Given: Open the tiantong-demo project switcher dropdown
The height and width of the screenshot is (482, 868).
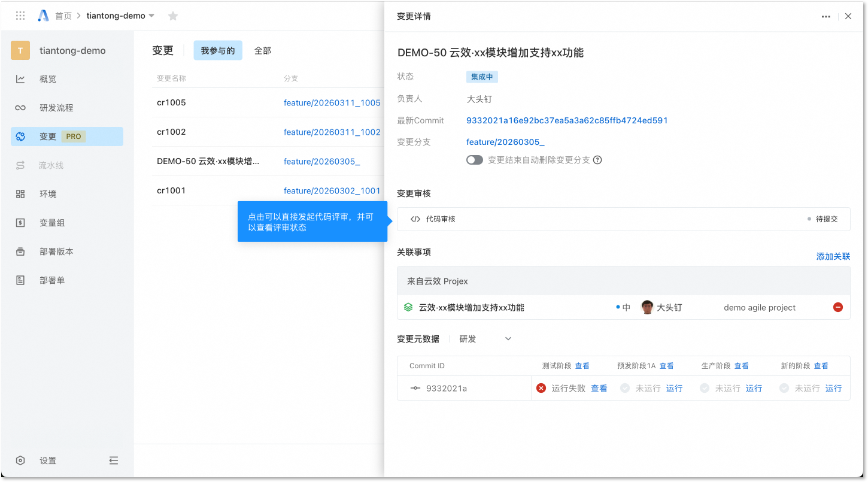Looking at the screenshot, I should pos(151,16).
